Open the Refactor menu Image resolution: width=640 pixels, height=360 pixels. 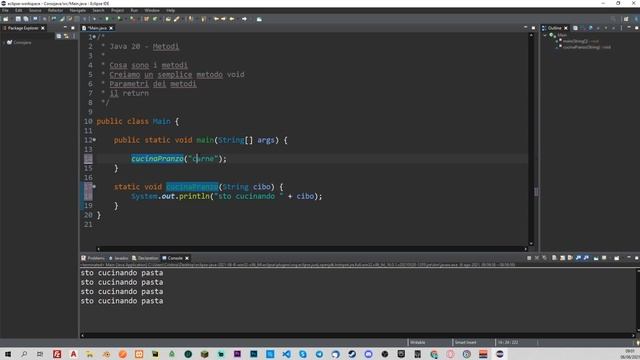pos(55,10)
